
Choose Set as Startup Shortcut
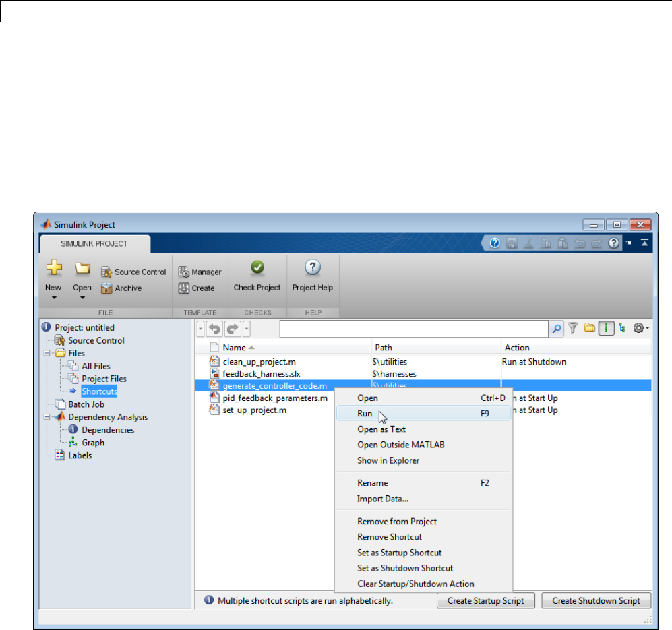point(423,553)
